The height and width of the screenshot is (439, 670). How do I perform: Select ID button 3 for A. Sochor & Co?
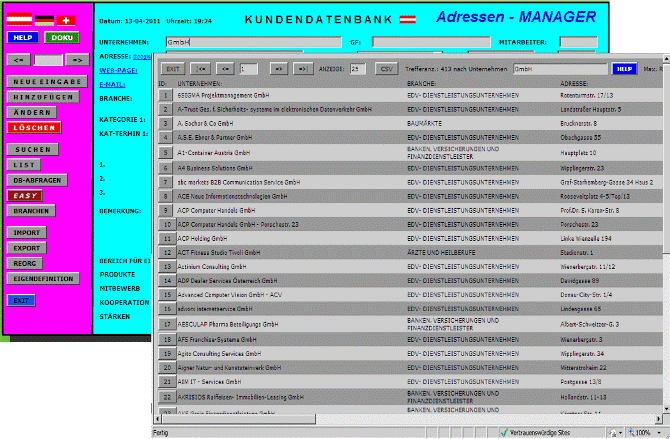coord(165,124)
